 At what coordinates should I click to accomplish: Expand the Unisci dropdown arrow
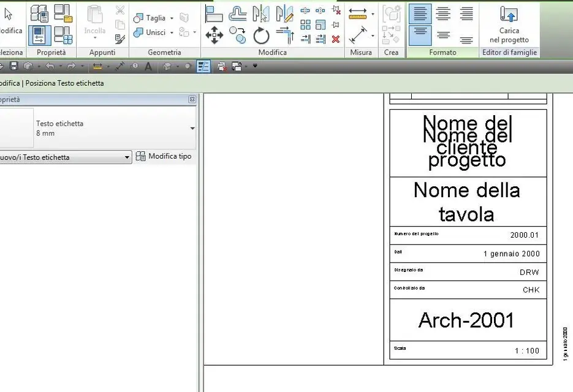point(172,33)
